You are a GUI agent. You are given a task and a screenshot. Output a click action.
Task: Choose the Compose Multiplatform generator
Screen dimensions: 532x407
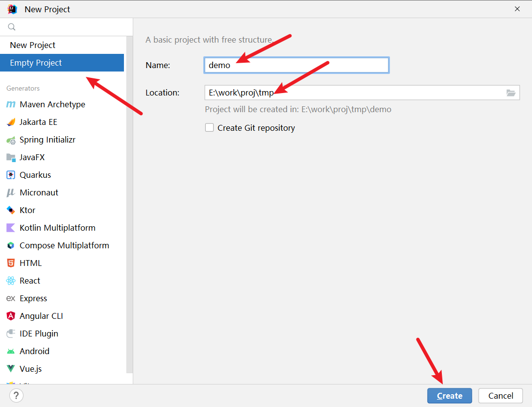[62, 245]
